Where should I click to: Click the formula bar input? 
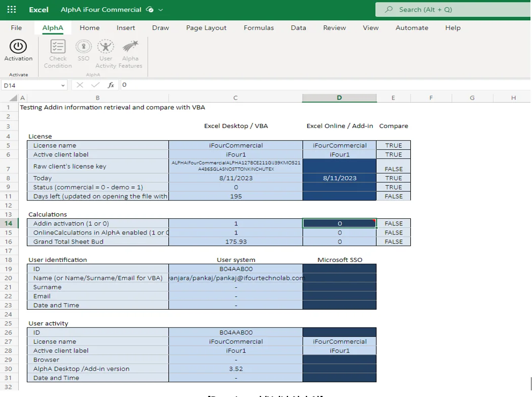tap(325, 85)
